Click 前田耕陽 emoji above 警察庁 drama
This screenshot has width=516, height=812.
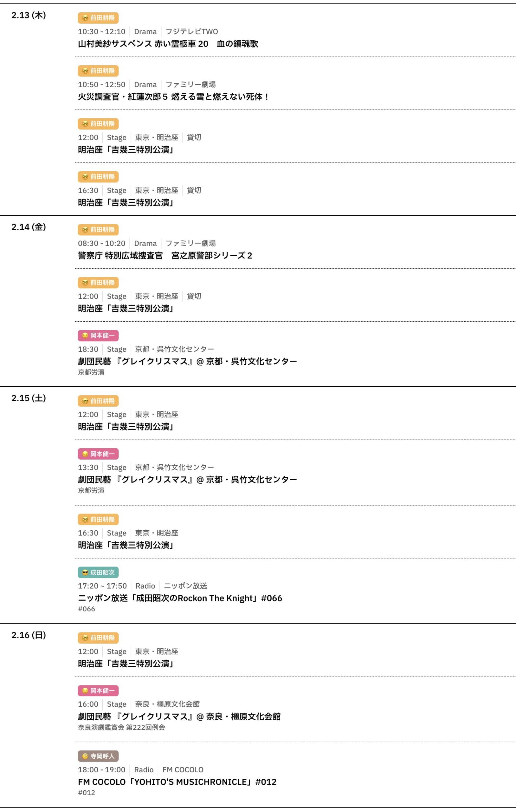85,230
